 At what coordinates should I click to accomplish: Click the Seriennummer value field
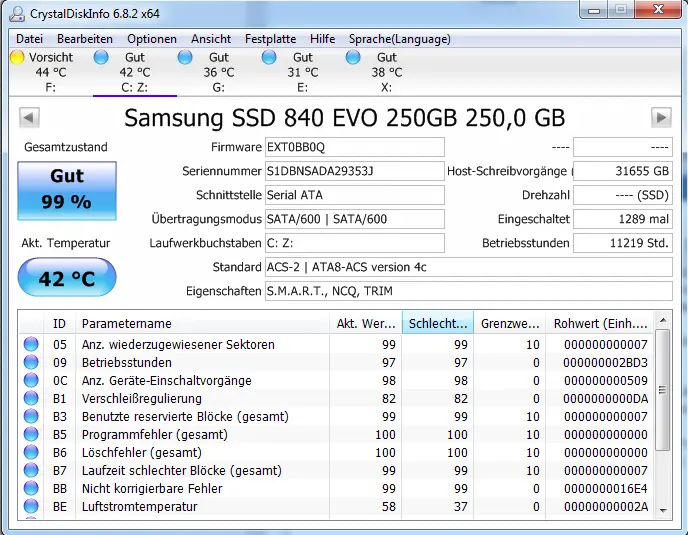pyautogui.click(x=354, y=171)
